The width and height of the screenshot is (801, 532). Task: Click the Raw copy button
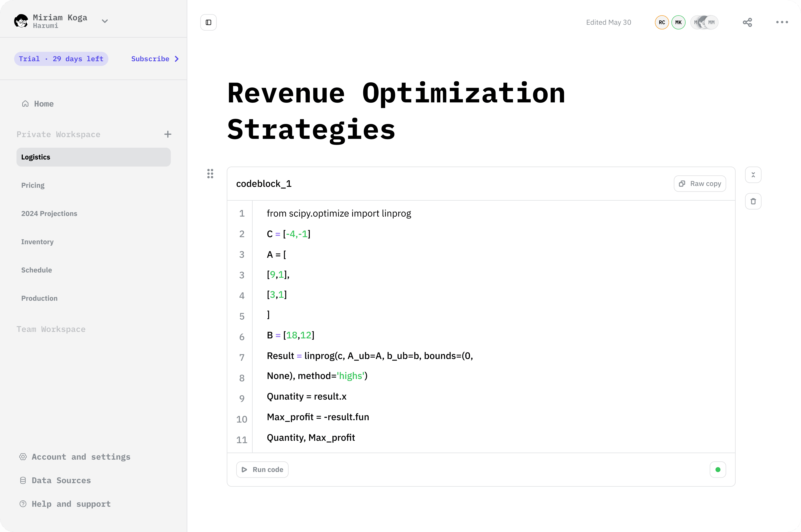tap(700, 184)
